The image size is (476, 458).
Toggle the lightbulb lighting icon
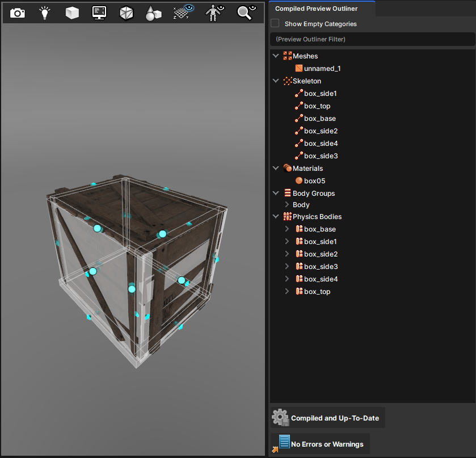(x=44, y=12)
